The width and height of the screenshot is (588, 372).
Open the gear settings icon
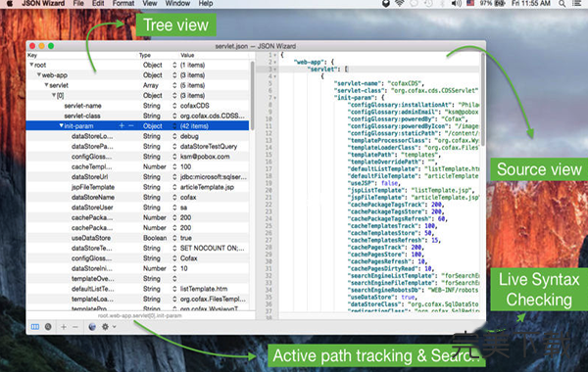click(x=106, y=327)
